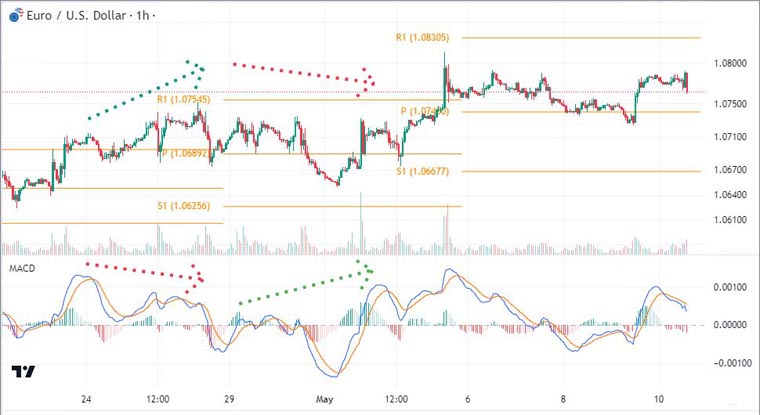Click the P (1.06892) pivot label
Image resolution: width=760 pixels, height=415 pixels.
click(186, 154)
